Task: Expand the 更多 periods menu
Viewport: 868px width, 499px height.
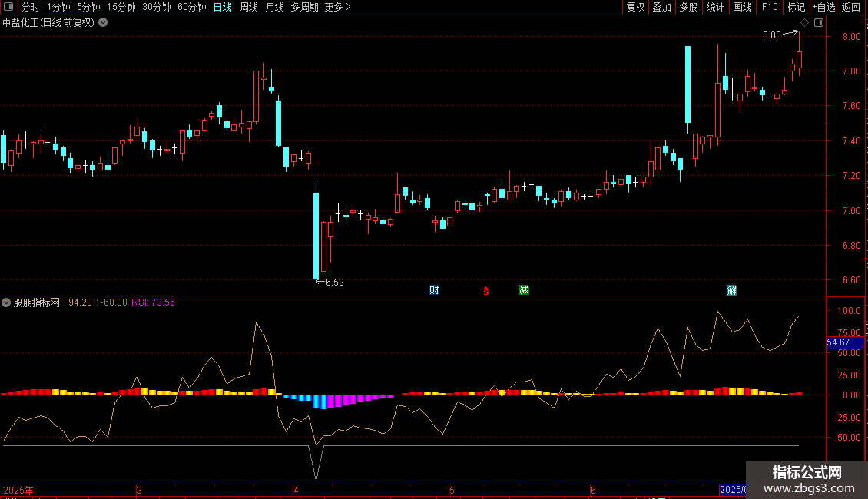Action: click(338, 7)
